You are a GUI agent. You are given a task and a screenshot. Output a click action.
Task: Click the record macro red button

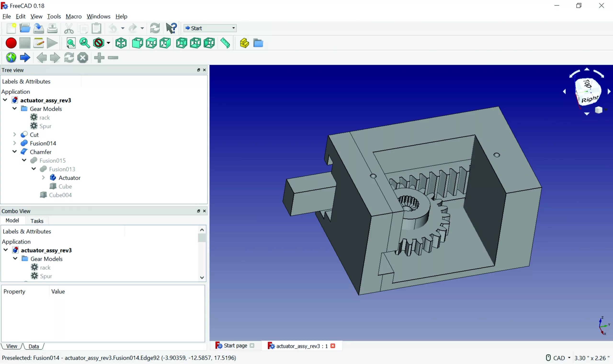[x=11, y=43]
